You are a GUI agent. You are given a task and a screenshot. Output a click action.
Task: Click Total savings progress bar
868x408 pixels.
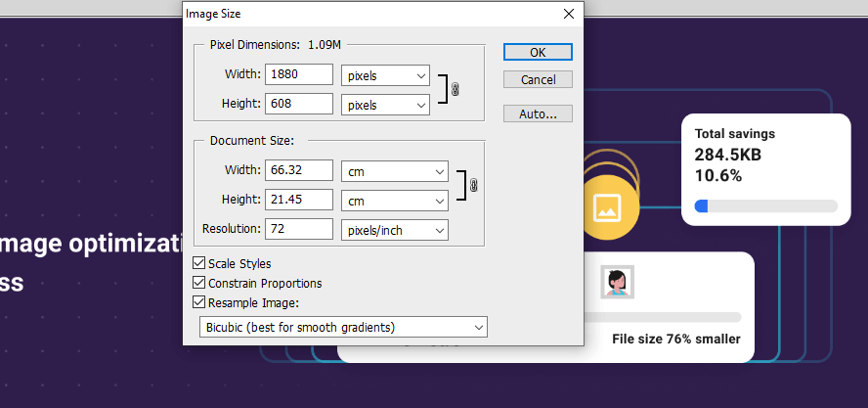click(x=766, y=206)
